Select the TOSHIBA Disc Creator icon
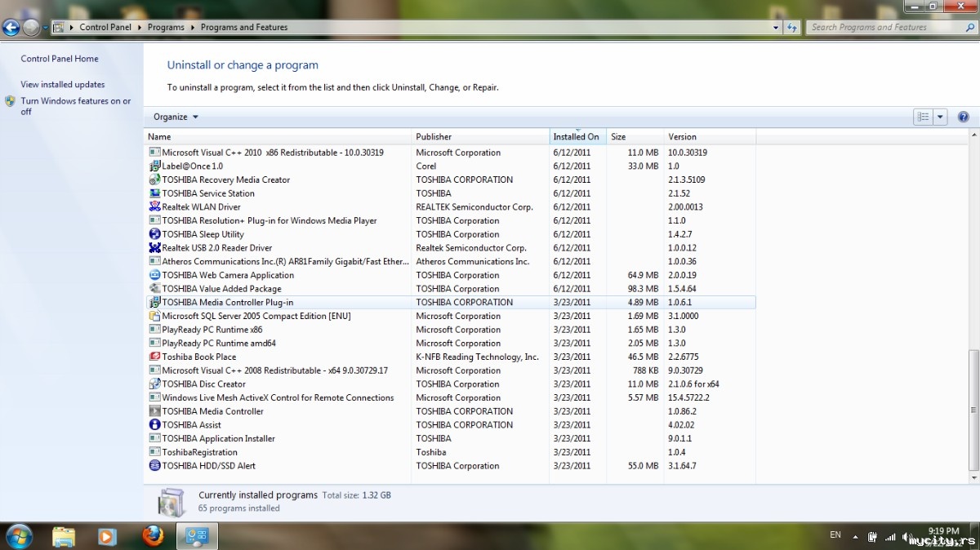The image size is (980, 550). click(155, 384)
